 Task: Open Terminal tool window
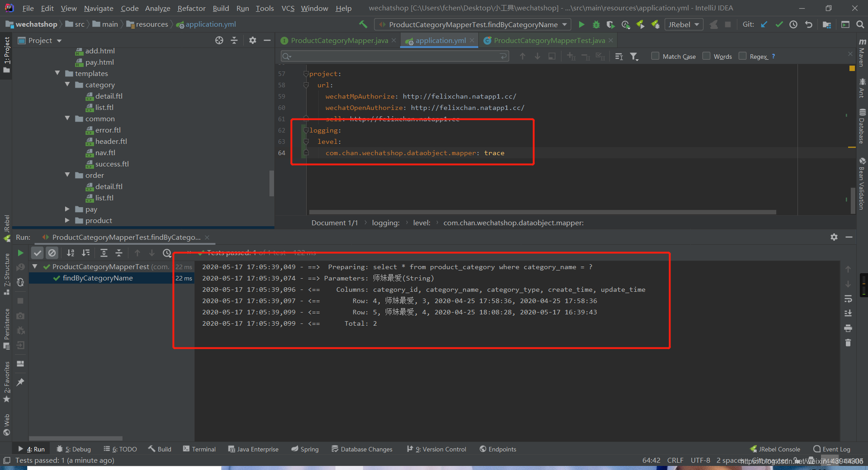[199, 449]
